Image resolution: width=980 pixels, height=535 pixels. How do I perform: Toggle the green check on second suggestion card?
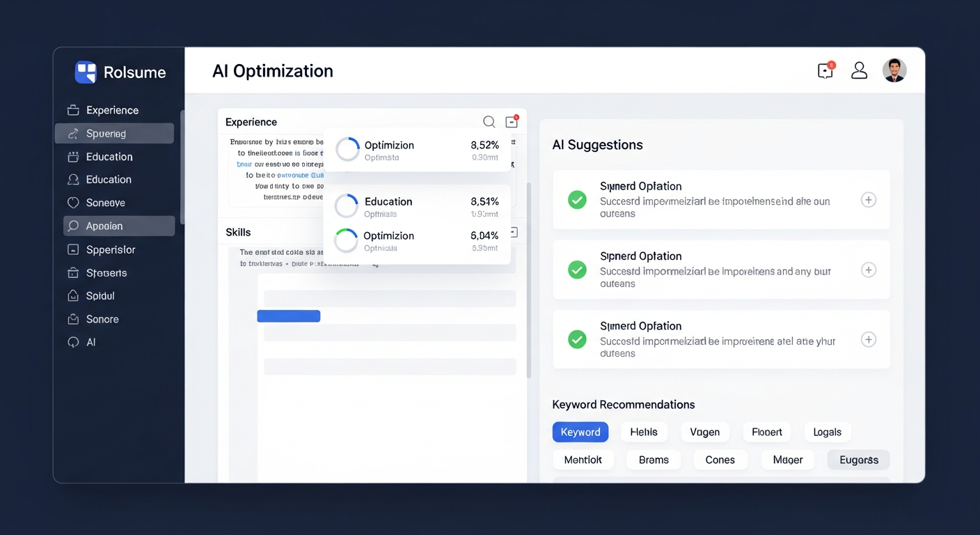coord(577,270)
